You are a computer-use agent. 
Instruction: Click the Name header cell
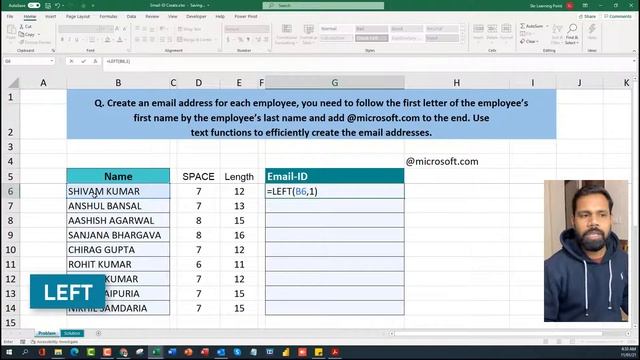pyautogui.click(x=118, y=176)
